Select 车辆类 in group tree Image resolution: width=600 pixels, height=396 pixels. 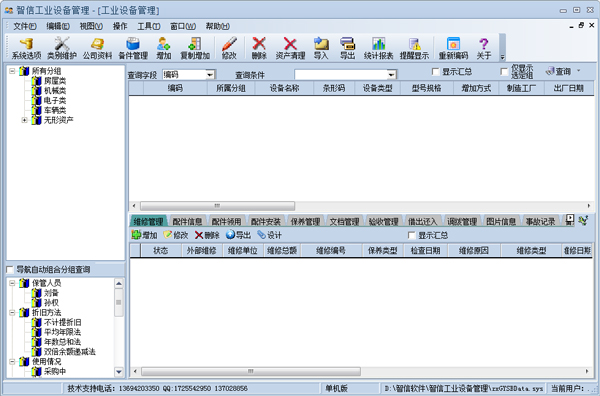[55, 110]
